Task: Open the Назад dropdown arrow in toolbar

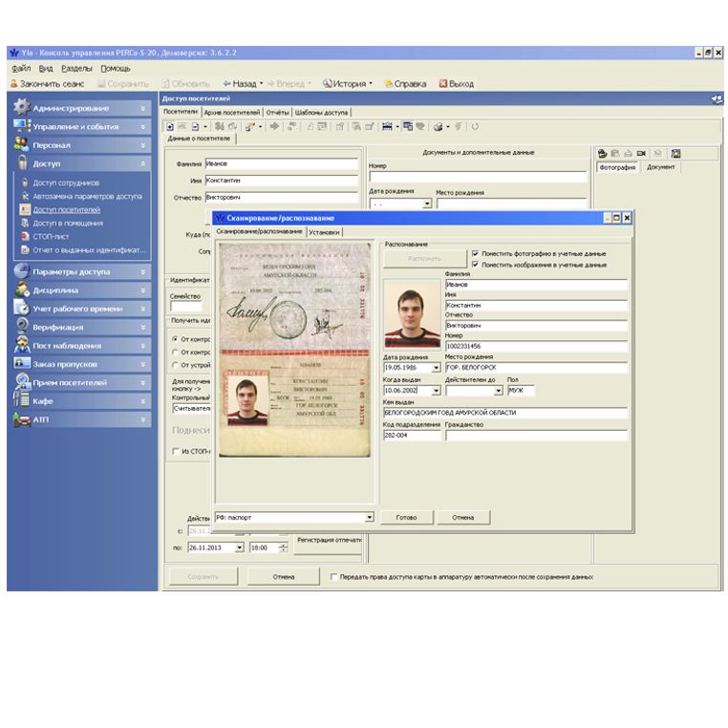Action: coord(261,83)
